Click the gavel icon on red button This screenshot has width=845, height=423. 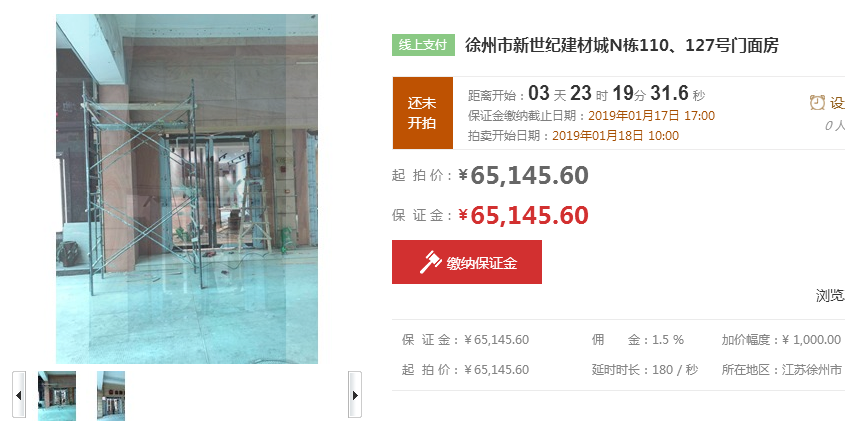[x=431, y=262]
